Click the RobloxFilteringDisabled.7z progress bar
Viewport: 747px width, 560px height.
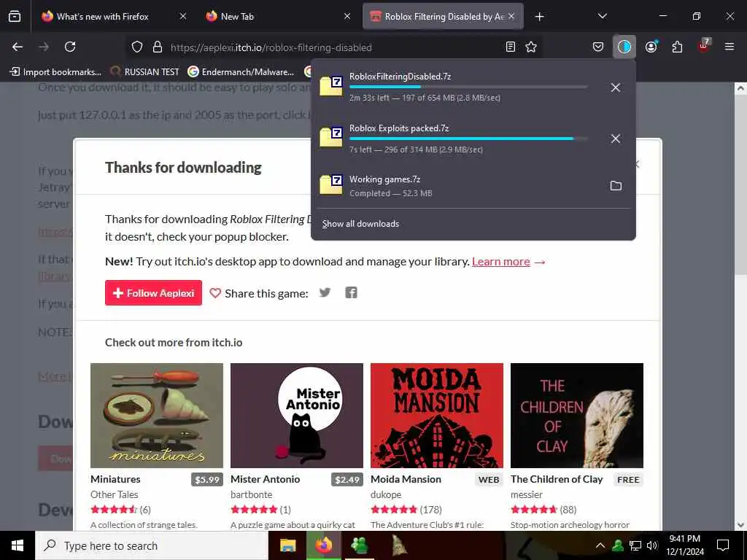[468, 87]
